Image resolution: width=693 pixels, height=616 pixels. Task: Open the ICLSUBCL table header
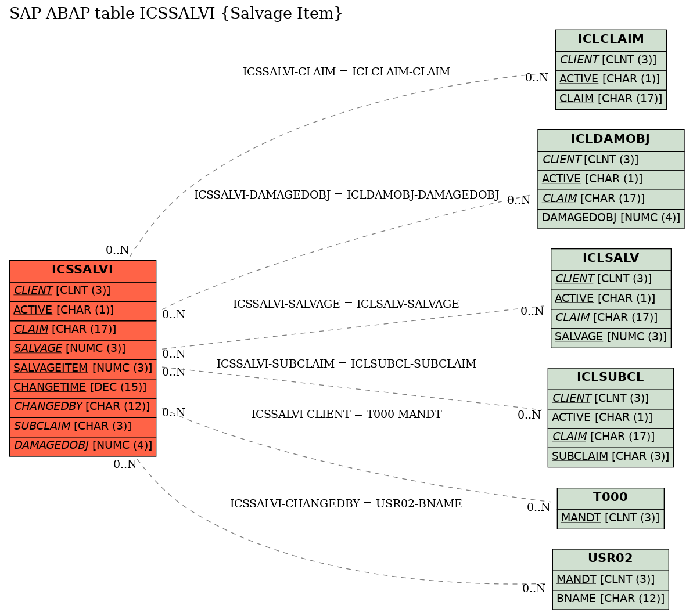point(611,378)
